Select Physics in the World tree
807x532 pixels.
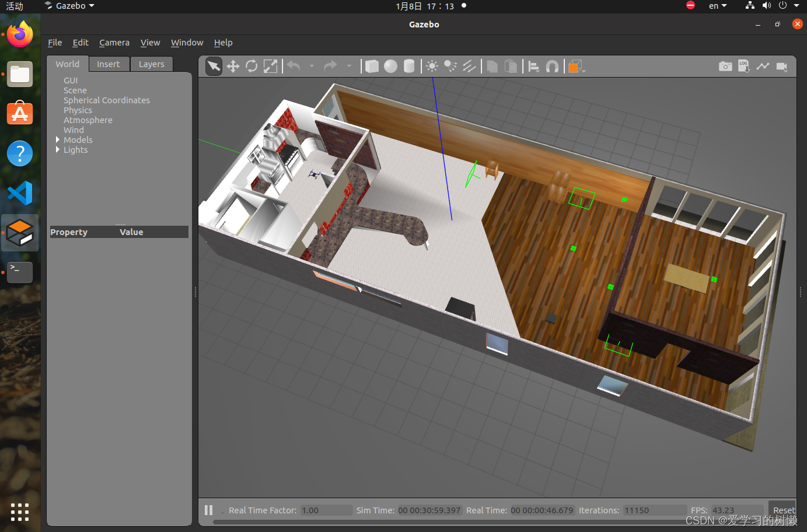point(78,110)
